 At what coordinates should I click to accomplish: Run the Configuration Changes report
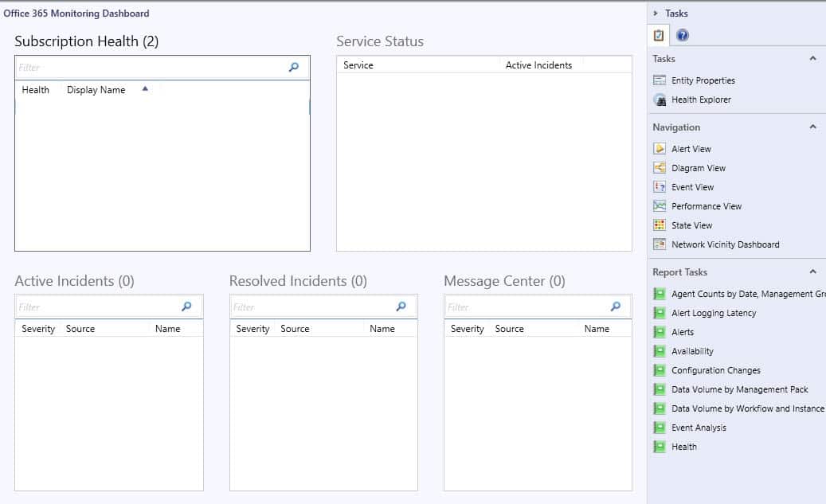pyautogui.click(x=716, y=370)
